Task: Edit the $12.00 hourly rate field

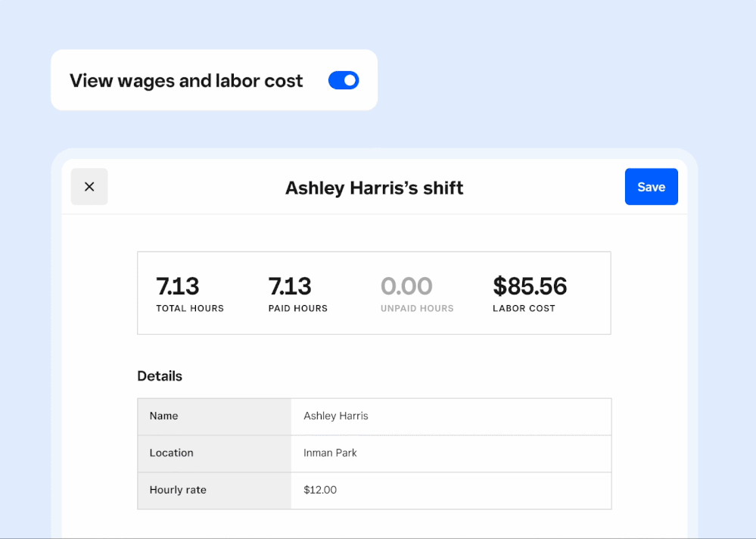Action: (450, 491)
